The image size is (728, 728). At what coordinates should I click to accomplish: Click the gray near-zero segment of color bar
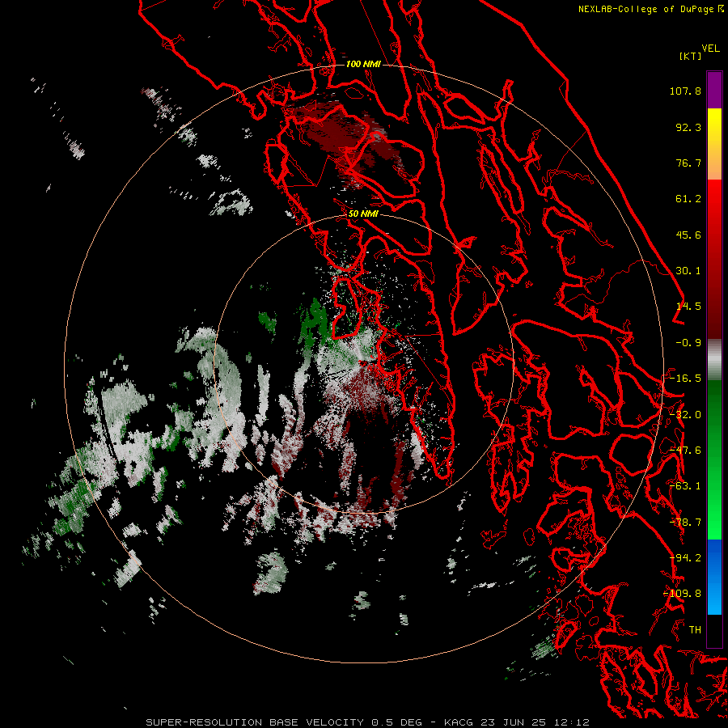click(714, 359)
